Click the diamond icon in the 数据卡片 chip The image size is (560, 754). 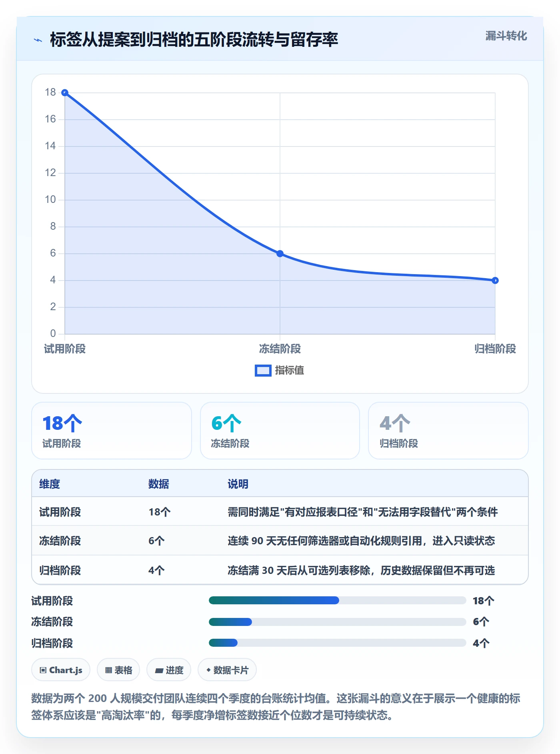pyautogui.click(x=208, y=670)
